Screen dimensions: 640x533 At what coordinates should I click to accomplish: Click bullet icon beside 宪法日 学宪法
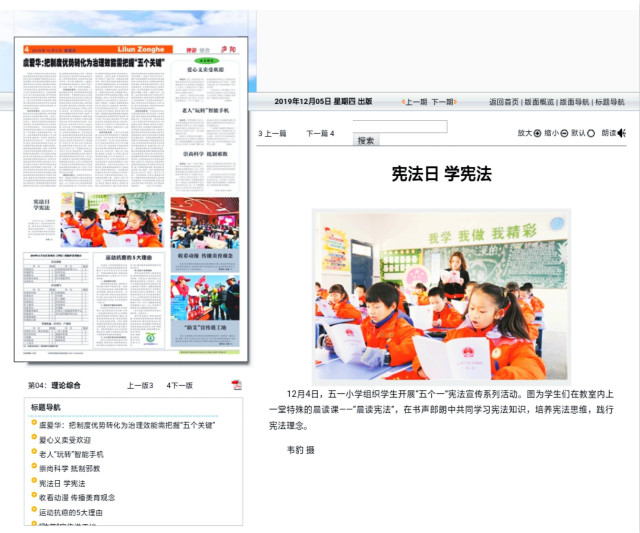click(34, 480)
